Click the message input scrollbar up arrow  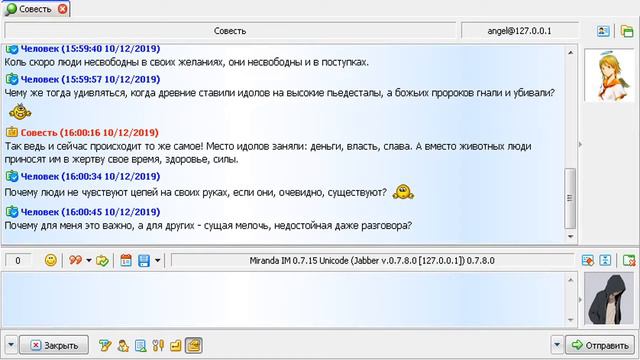click(x=571, y=280)
